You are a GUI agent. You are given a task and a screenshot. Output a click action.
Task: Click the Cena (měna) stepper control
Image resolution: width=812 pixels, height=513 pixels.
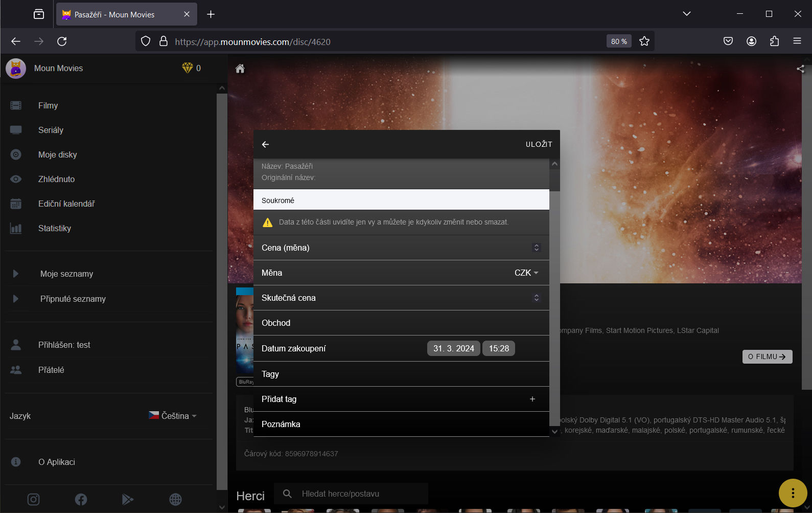point(536,248)
